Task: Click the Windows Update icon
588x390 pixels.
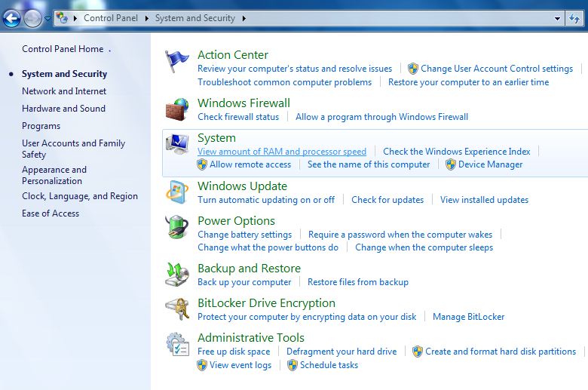Action: [177, 192]
